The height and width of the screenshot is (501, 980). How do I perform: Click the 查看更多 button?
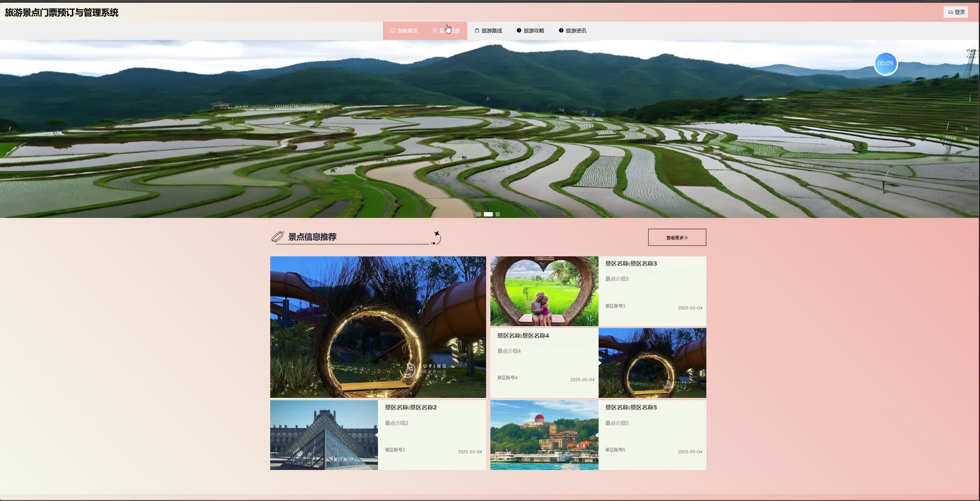pos(677,237)
